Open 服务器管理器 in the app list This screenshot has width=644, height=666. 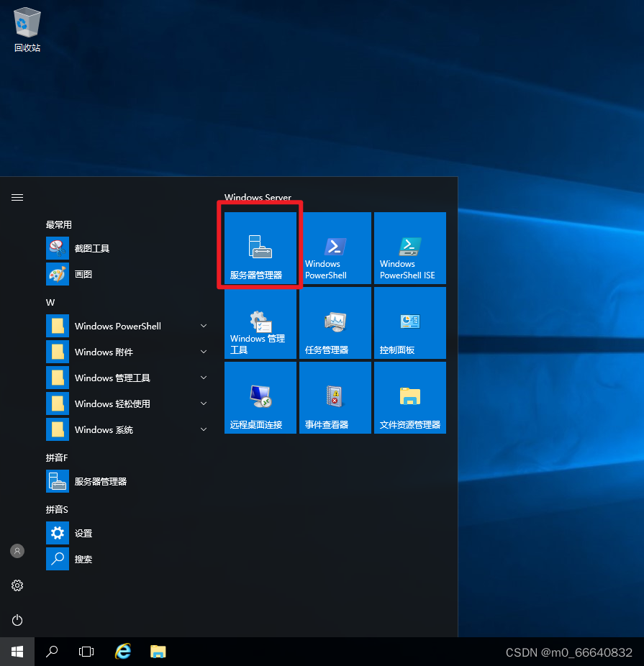tap(127, 482)
